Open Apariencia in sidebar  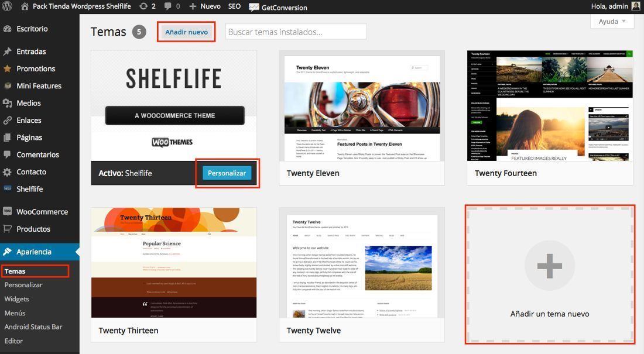(x=34, y=252)
